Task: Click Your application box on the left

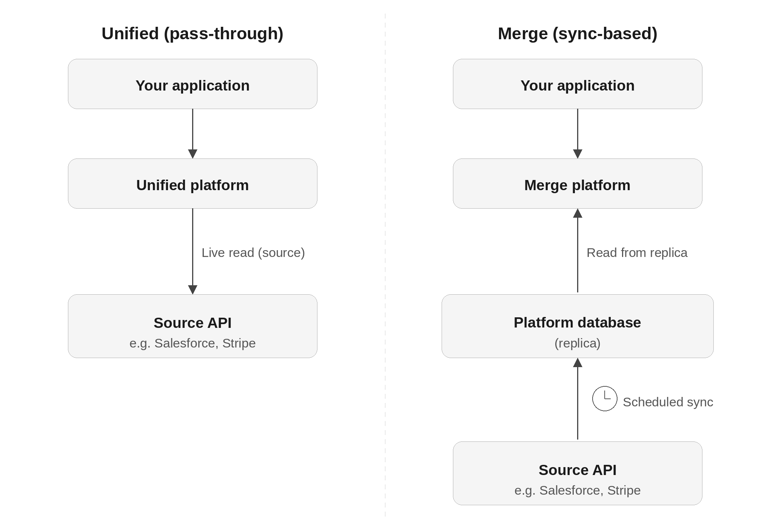Action: (192, 84)
